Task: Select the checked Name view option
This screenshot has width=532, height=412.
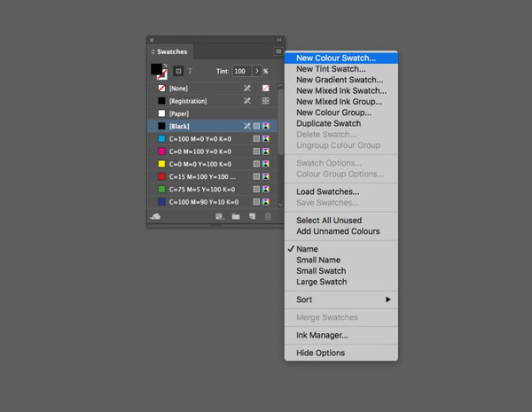Action: (x=309, y=250)
